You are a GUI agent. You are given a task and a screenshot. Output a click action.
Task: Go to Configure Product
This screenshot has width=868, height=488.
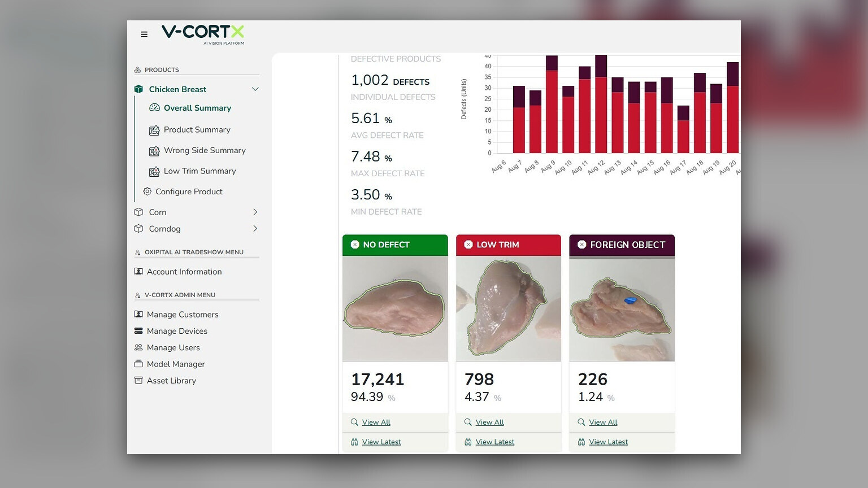[189, 191]
